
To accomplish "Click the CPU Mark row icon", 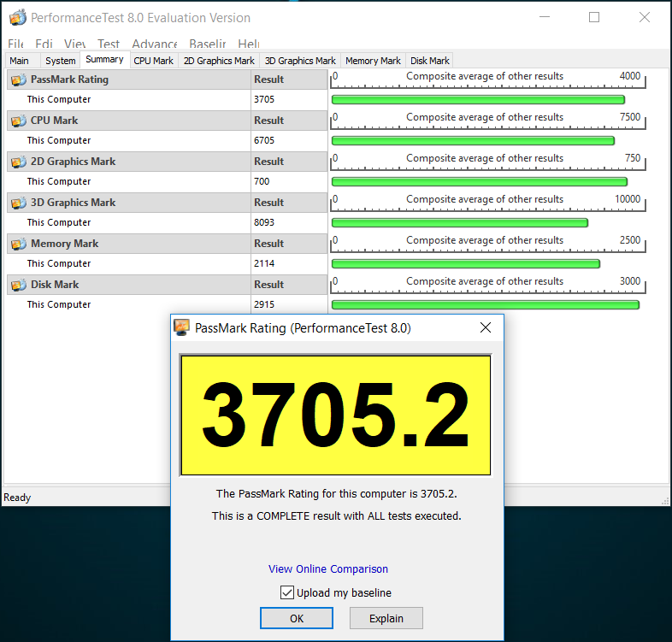I will click(x=19, y=121).
